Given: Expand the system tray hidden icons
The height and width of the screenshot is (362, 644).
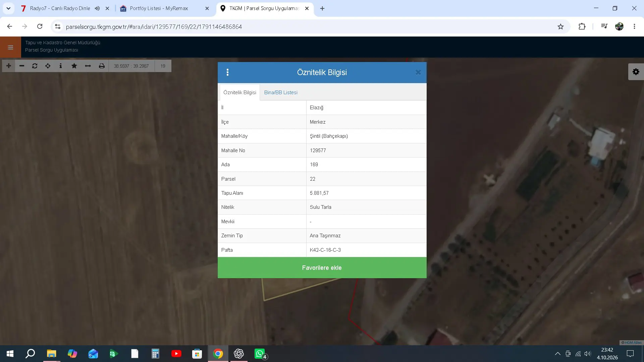Looking at the screenshot, I should (x=557, y=354).
